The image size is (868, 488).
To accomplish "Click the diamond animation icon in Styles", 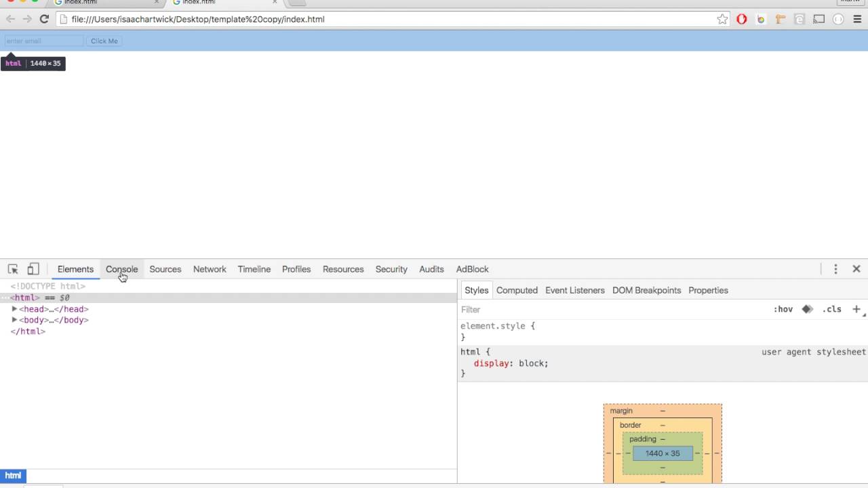I will pyautogui.click(x=807, y=309).
